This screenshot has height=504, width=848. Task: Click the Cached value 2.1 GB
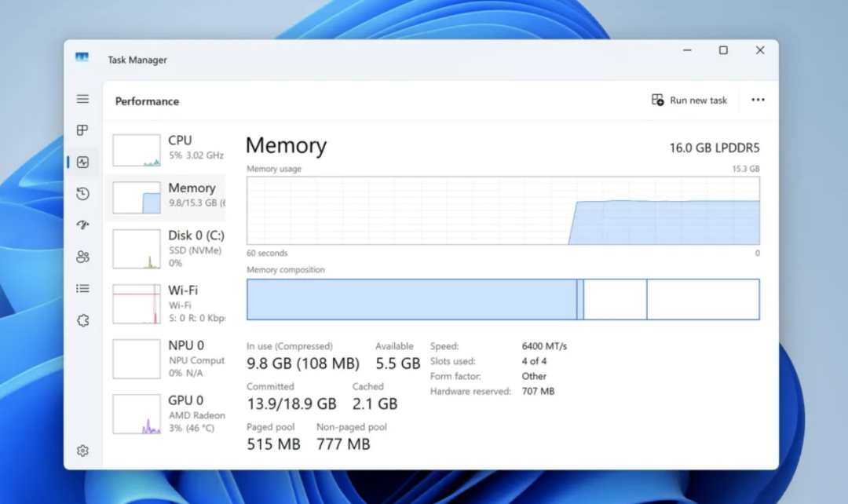tap(375, 404)
